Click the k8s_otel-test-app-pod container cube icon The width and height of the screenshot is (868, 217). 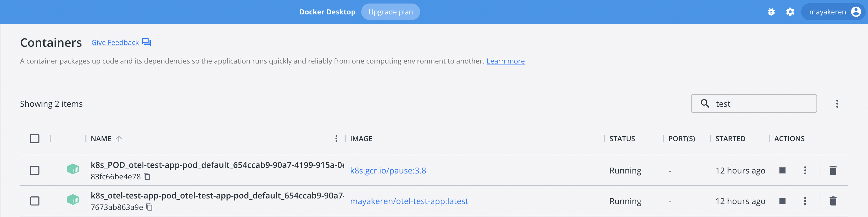point(73,200)
